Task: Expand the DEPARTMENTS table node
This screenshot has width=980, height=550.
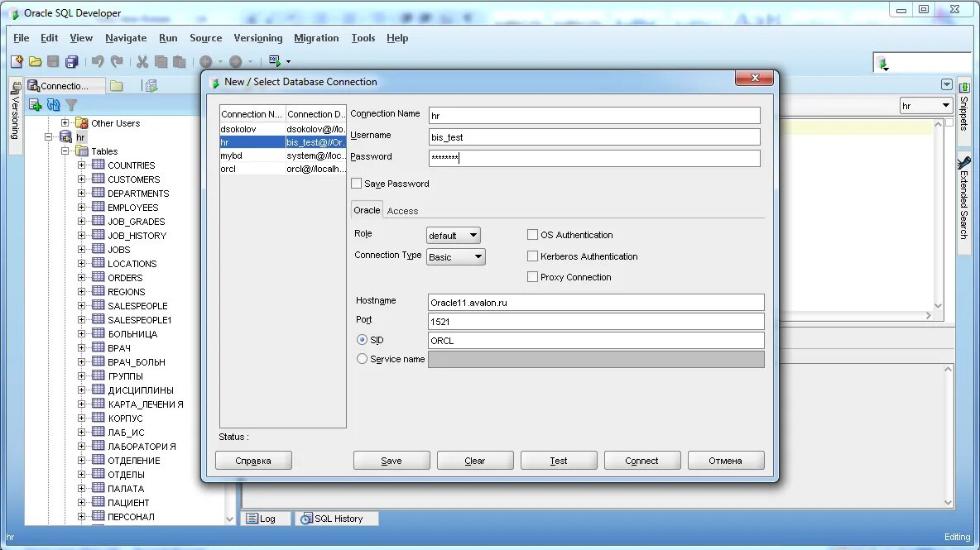Action: 81,193
